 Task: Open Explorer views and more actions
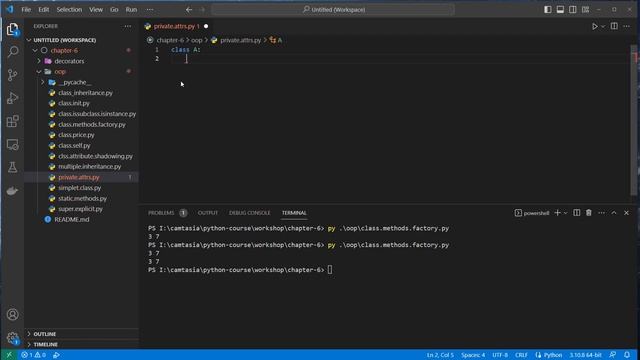coord(128,26)
